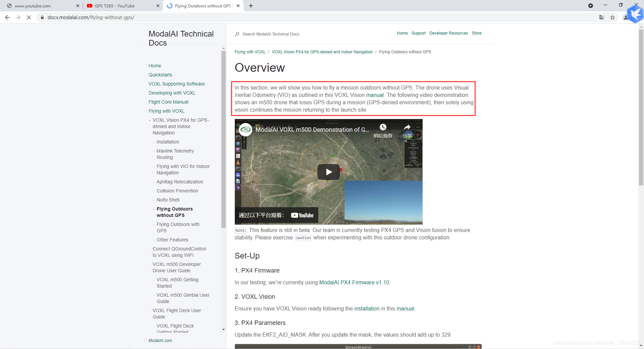The height and width of the screenshot is (349, 644).
Task: Open Home in sidebar navigation
Action: [155, 66]
